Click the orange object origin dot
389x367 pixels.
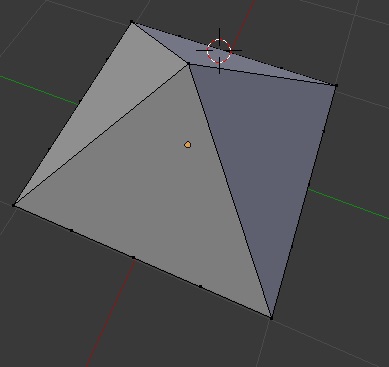click(188, 144)
